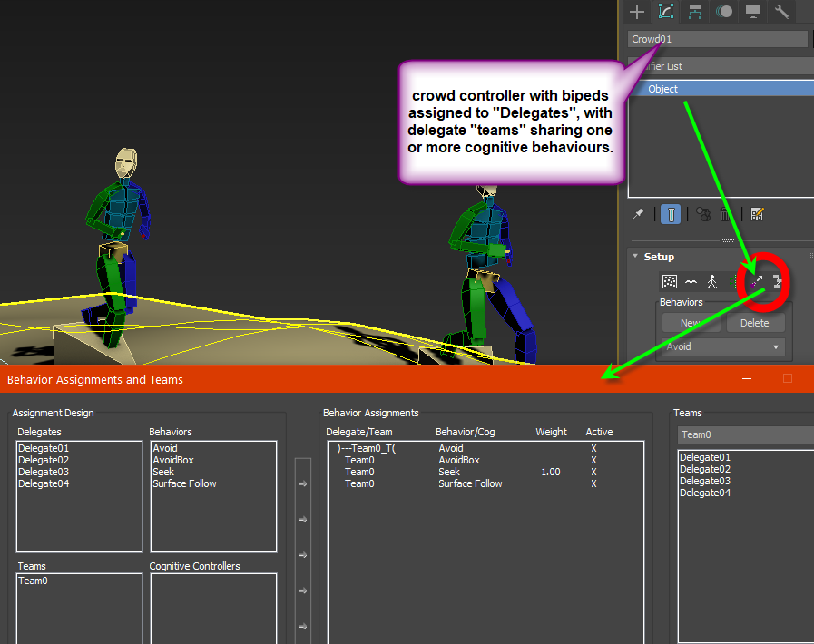This screenshot has height=644, width=814.
Task: Switch to the Modify panel tab
Action: 666,12
